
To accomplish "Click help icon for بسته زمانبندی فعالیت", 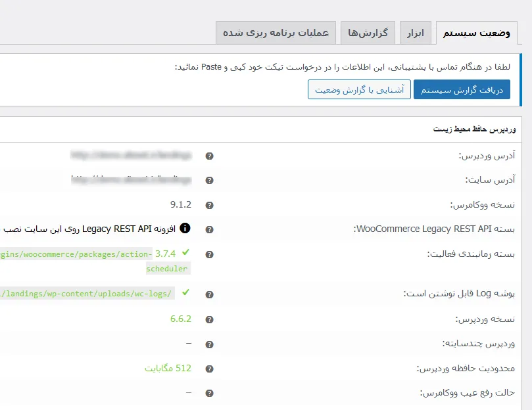I will click(209, 254).
